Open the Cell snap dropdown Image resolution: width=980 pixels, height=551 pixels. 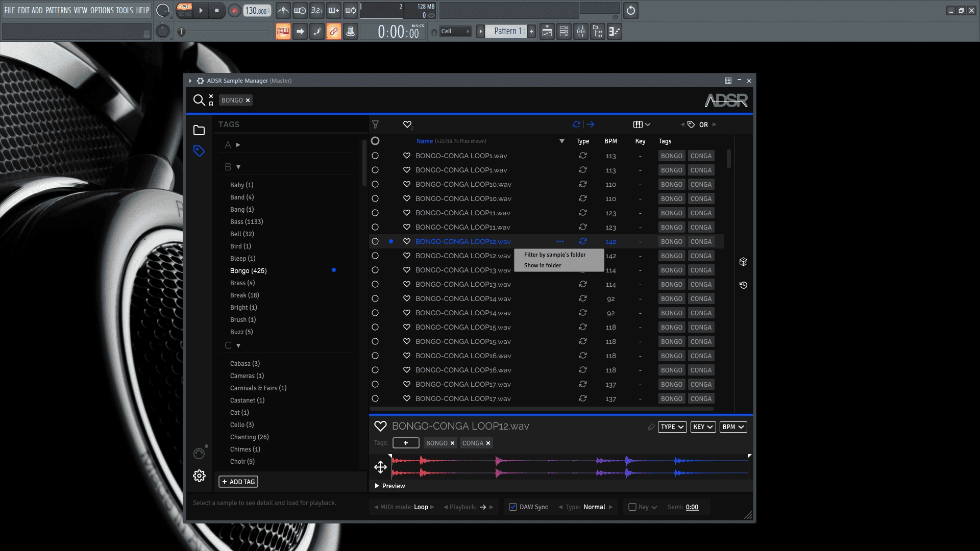[x=455, y=31]
